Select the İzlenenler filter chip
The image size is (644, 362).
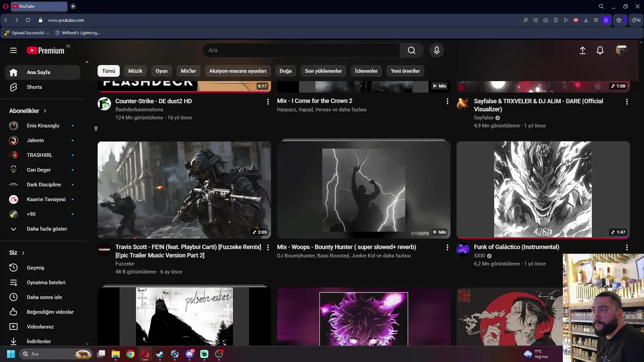coord(366,71)
